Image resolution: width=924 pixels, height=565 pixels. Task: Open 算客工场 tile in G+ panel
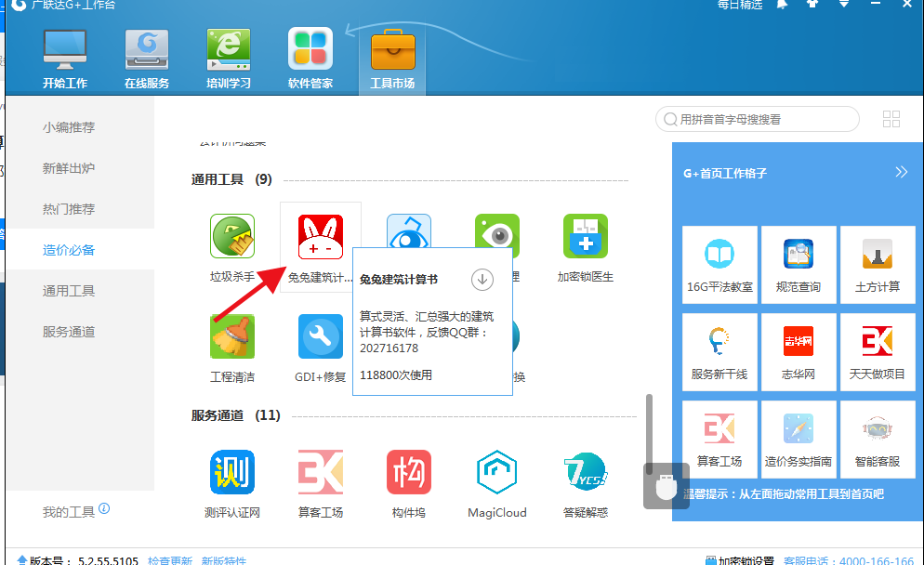click(x=719, y=439)
